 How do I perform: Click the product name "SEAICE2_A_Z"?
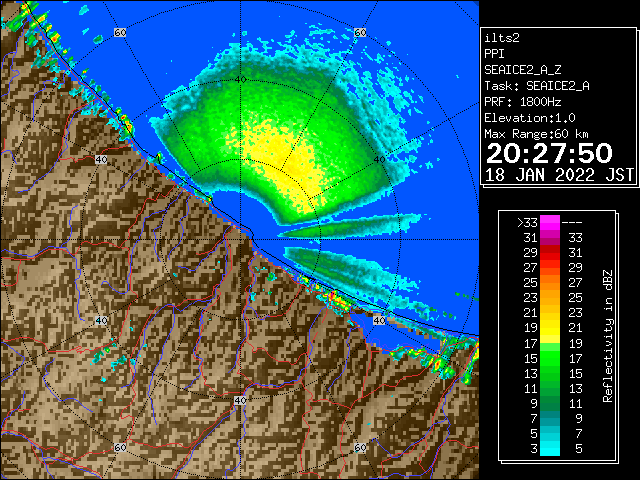coord(523,70)
